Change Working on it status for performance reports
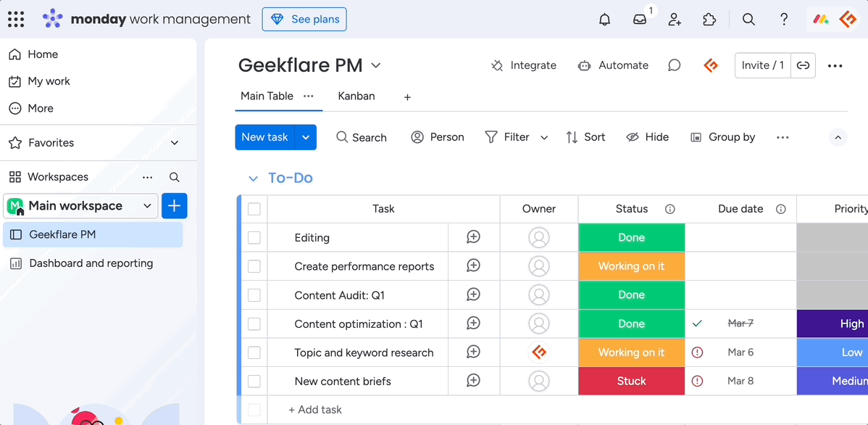The height and width of the screenshot is (425, 868). click(632, 266)
